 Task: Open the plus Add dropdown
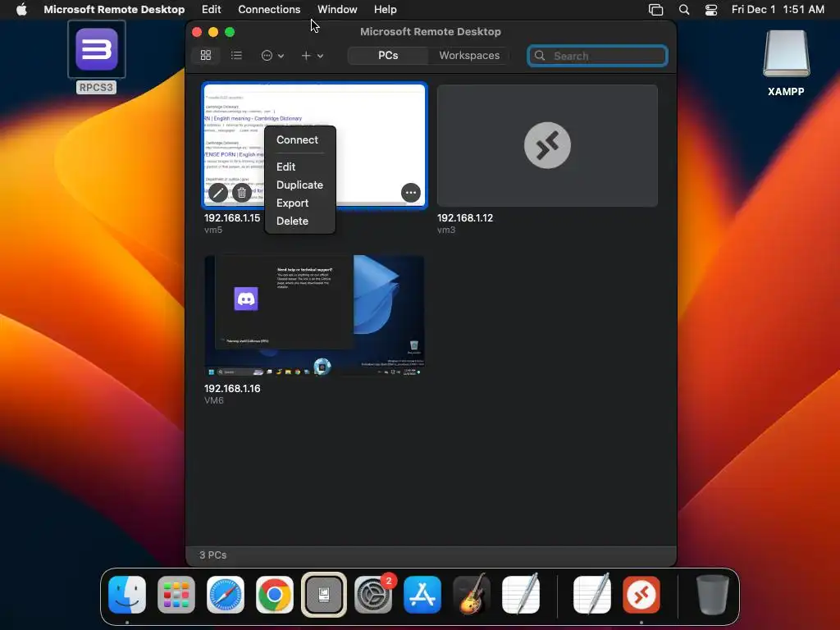pos(312,55)
